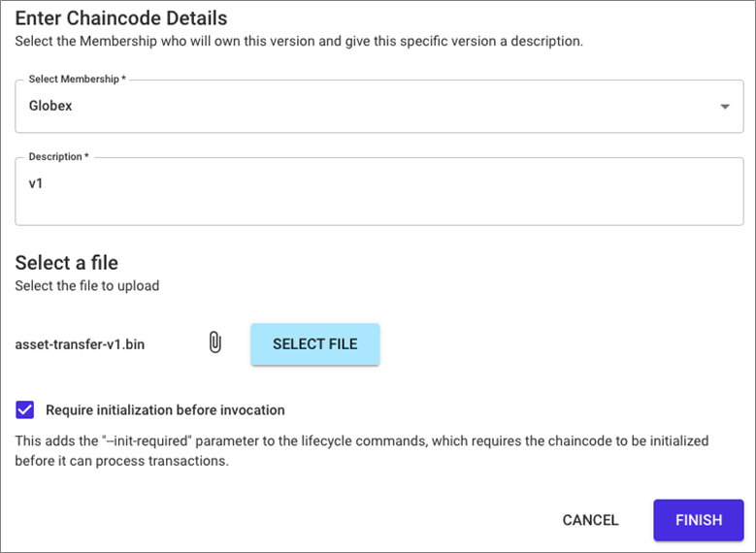Image resolution: width=756 pixels, height=553 pixels.
Task: Click the SELECT FILE button
Action: [315, 344]
